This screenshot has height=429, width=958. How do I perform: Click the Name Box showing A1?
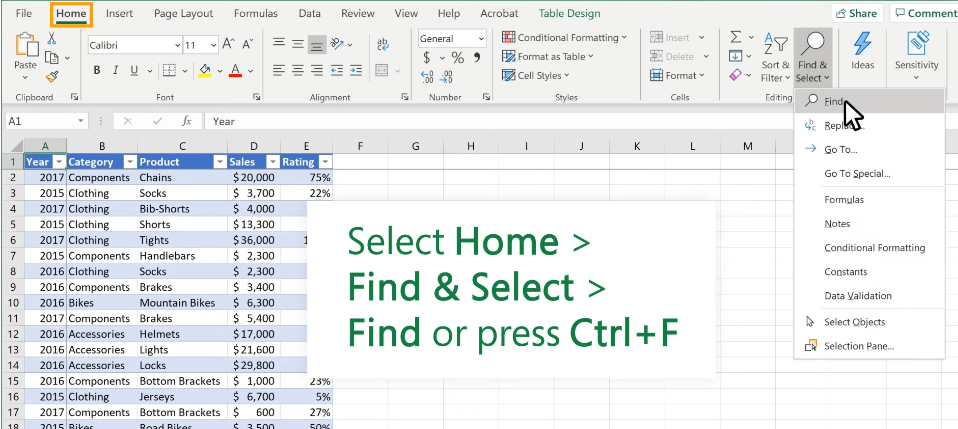[40, 121]
